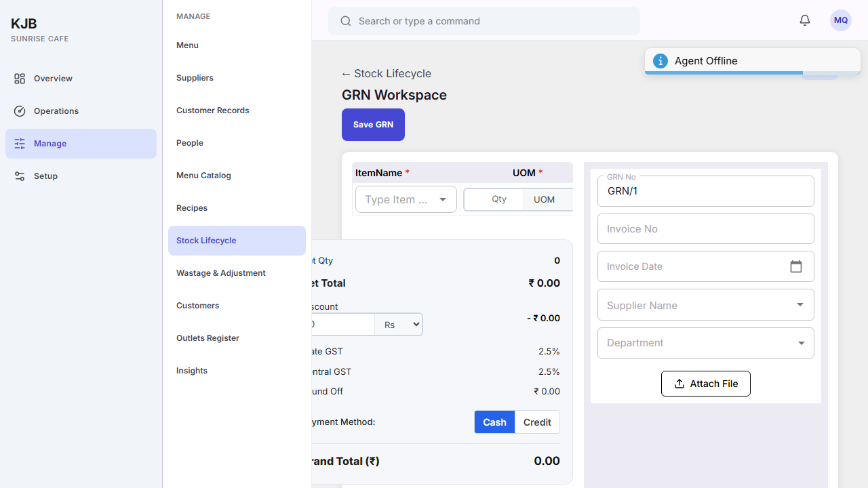The image size is (868, 488).
Task: Open the Overview grid icon
Action: (x=20, y=79)
